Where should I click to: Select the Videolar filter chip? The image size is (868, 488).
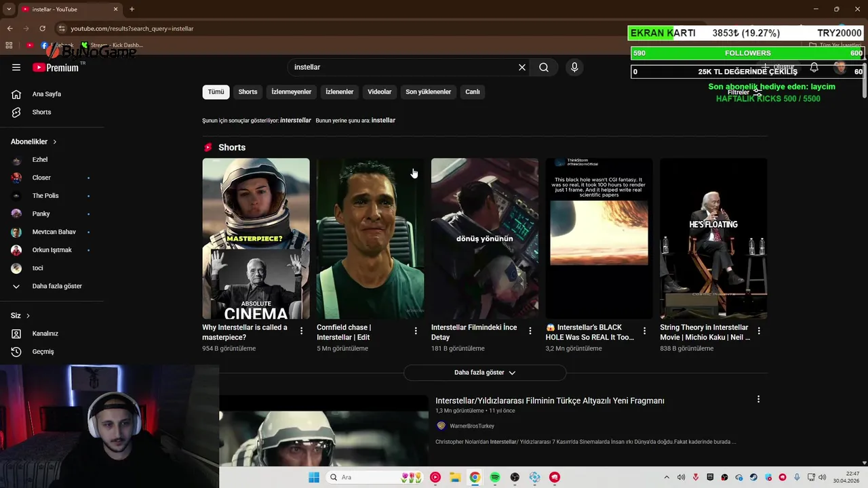pyautogui.click(x=380, y=92)
